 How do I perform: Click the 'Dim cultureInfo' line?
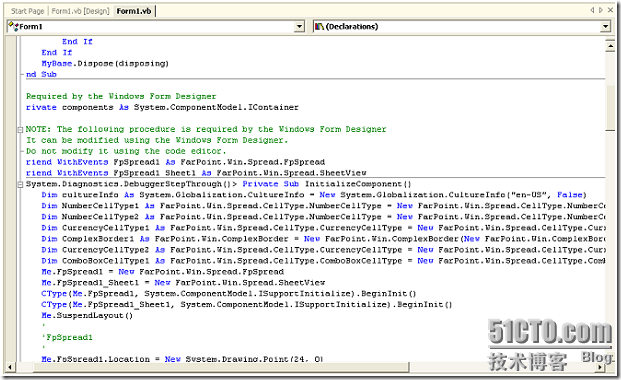pyautogui.click(x=314, y=195)
